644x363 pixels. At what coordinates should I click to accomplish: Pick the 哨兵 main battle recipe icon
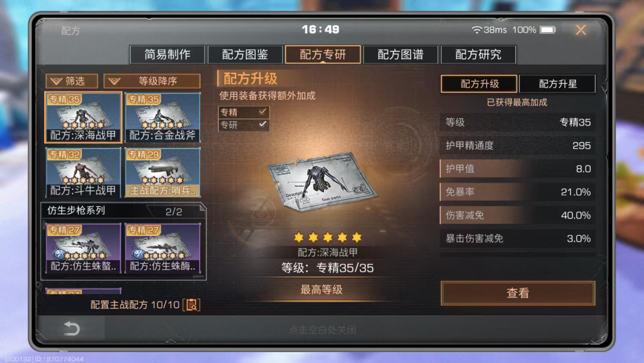pos(163,173)
